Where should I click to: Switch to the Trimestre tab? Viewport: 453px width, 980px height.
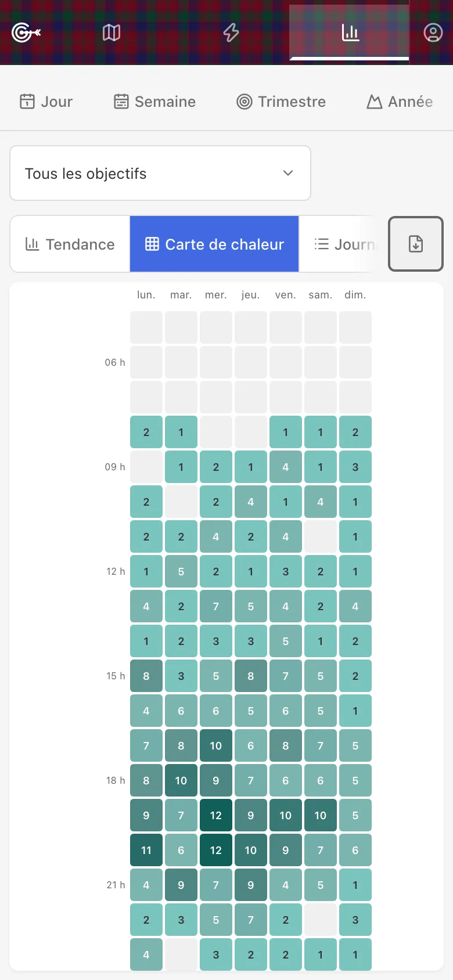click(281, 102)
